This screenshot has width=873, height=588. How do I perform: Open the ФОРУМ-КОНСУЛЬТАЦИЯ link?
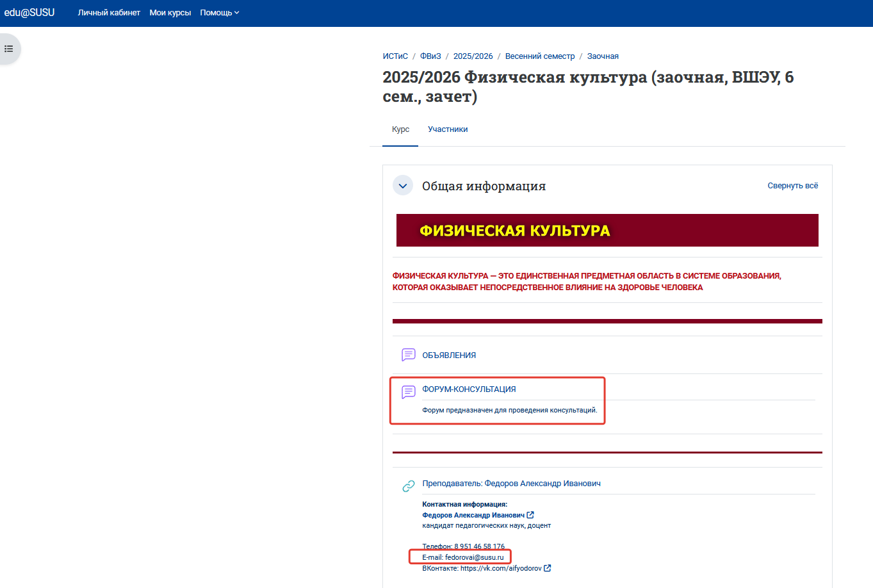(x=469, y=389)
